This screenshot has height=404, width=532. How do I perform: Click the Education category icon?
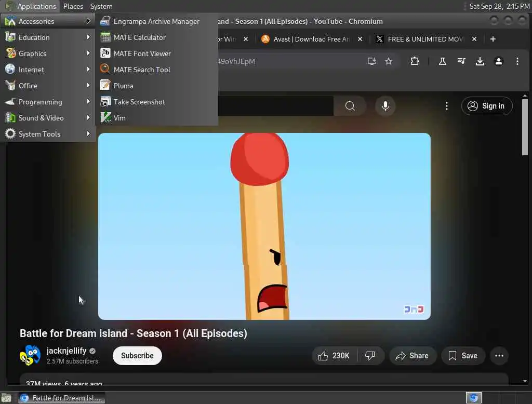[10, 37]
